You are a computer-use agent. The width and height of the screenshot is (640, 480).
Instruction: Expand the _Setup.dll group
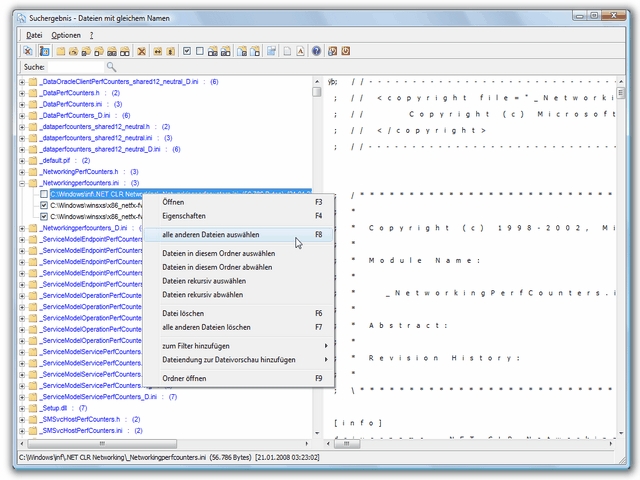(22, 408)
